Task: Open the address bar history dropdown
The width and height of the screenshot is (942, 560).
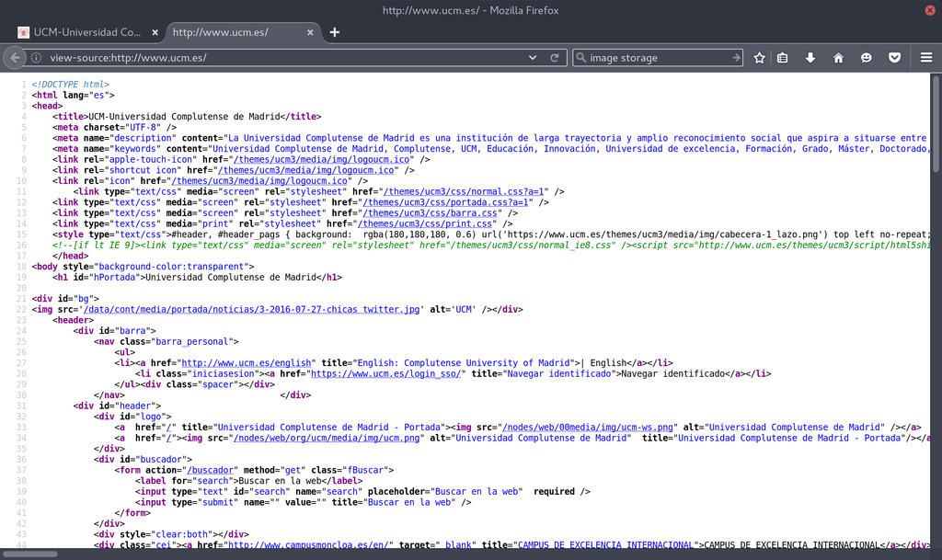Action: (x=533, y=58)
